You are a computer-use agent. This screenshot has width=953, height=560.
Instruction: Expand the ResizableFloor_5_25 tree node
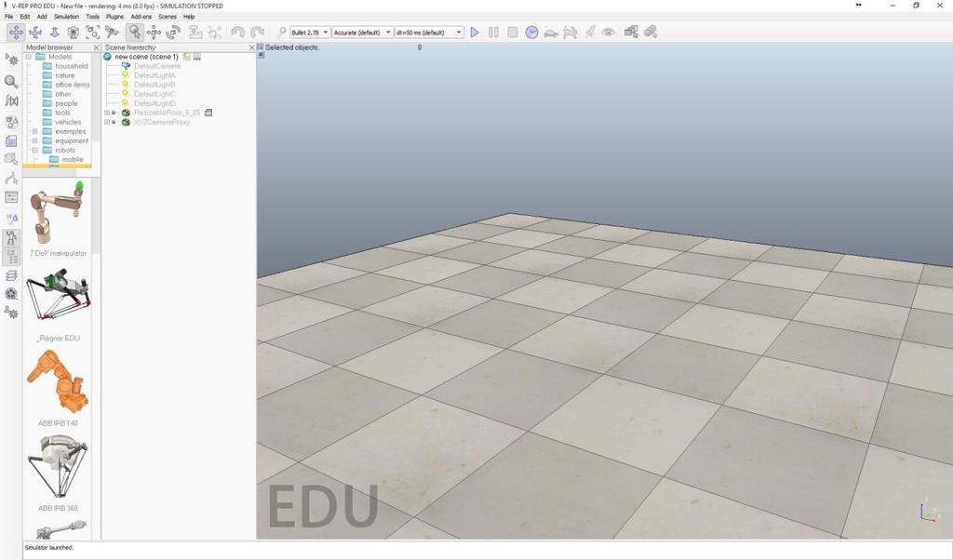click(107, 113)
